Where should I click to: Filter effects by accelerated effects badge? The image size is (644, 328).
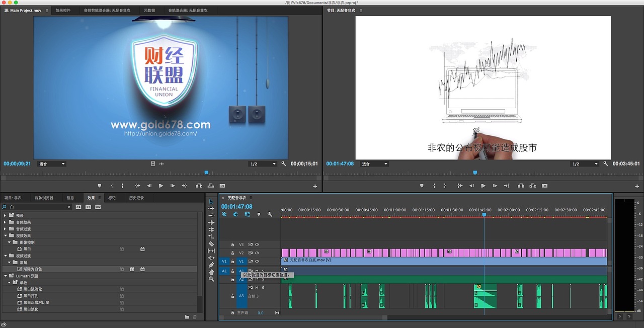click(x=78, y=207)
